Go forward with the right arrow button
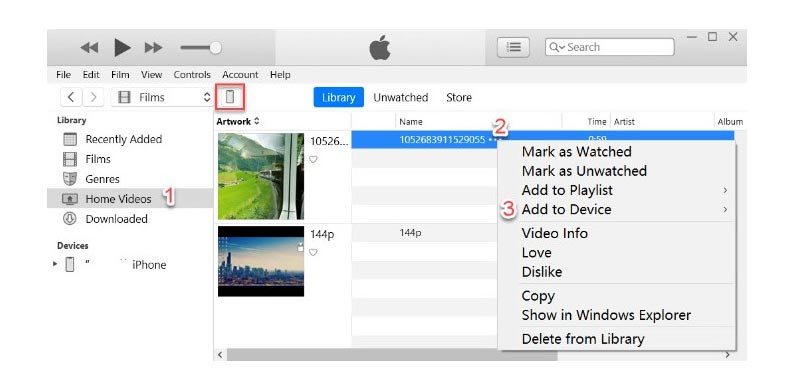 pyautogui.click(x=93, y=97)
